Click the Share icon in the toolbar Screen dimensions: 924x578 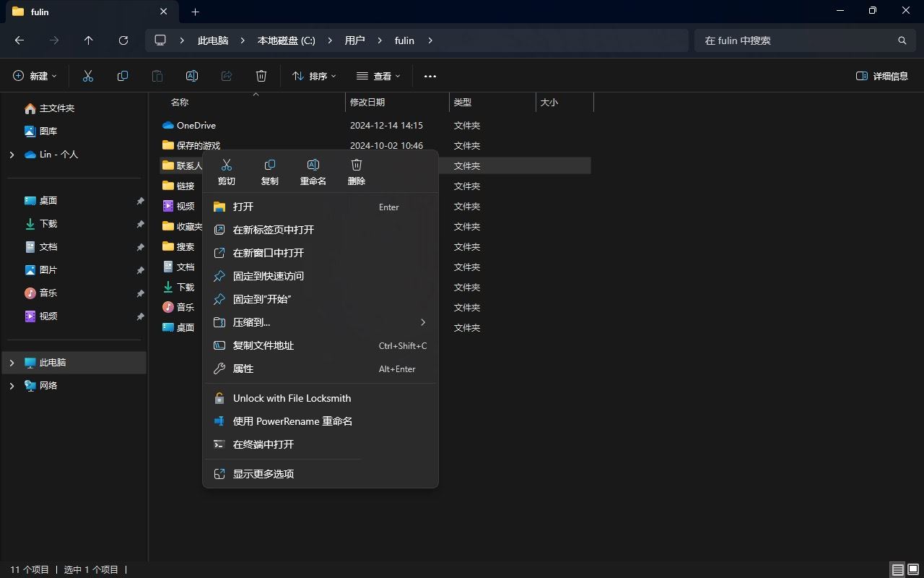226,76
